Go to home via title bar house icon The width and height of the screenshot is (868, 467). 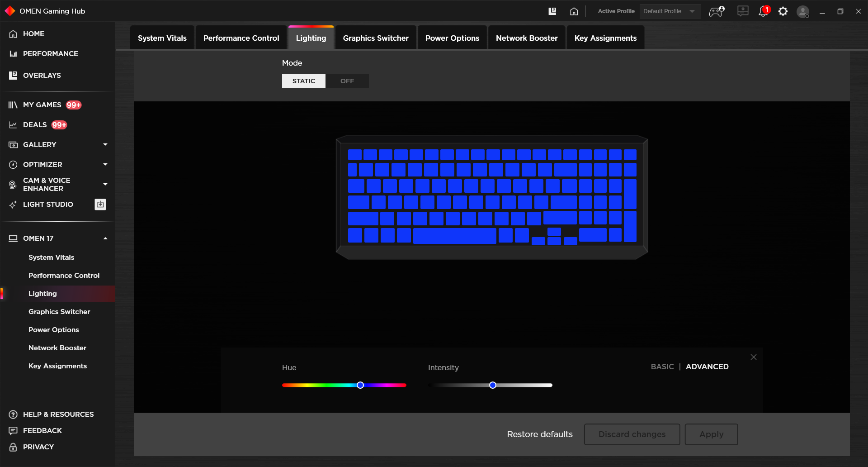574,11
